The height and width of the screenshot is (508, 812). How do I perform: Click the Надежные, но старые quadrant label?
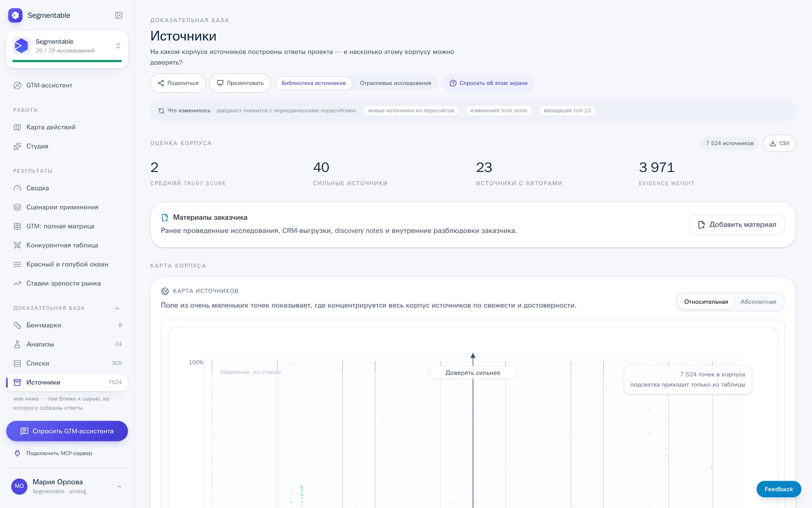[x=251, y=372]
